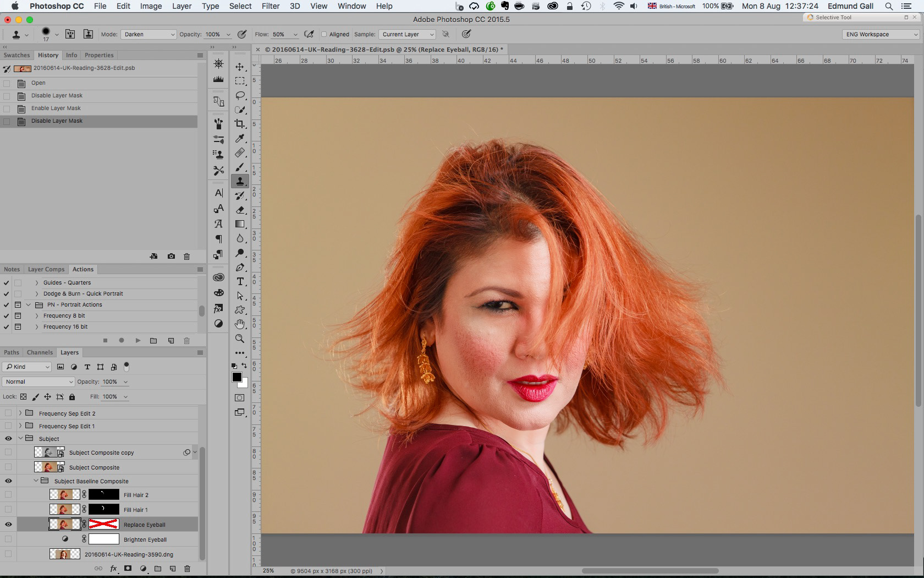The image size is (924, 578).
Task: Open the Kind layer filter dropdown
Action: coord(27,367)
